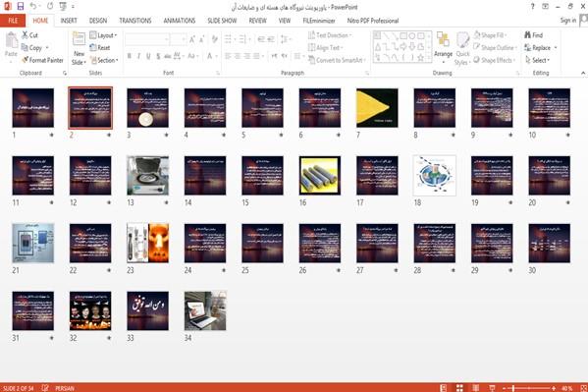The height and width of the screenshot is (392, 588).
Task: Open the Nitro PDF Professional tab
Action: 372,21
